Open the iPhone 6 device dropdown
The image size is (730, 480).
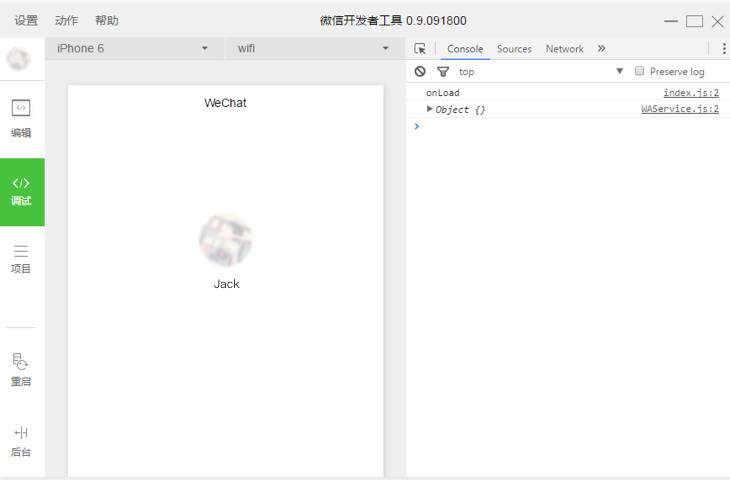[x=132, y=48]
